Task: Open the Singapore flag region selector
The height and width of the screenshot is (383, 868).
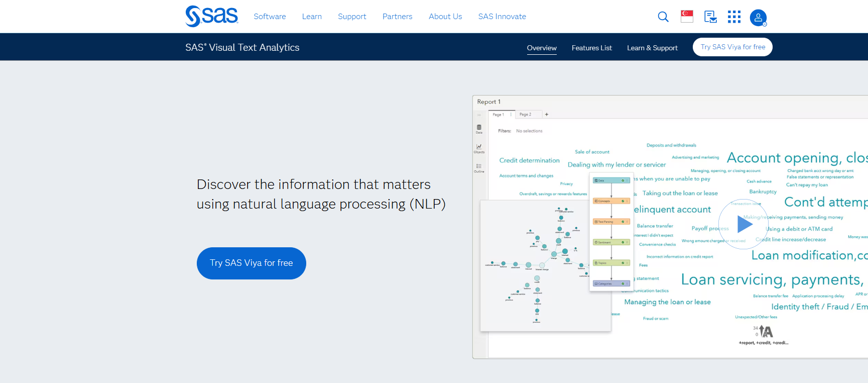Action: [x=687, y=17]
